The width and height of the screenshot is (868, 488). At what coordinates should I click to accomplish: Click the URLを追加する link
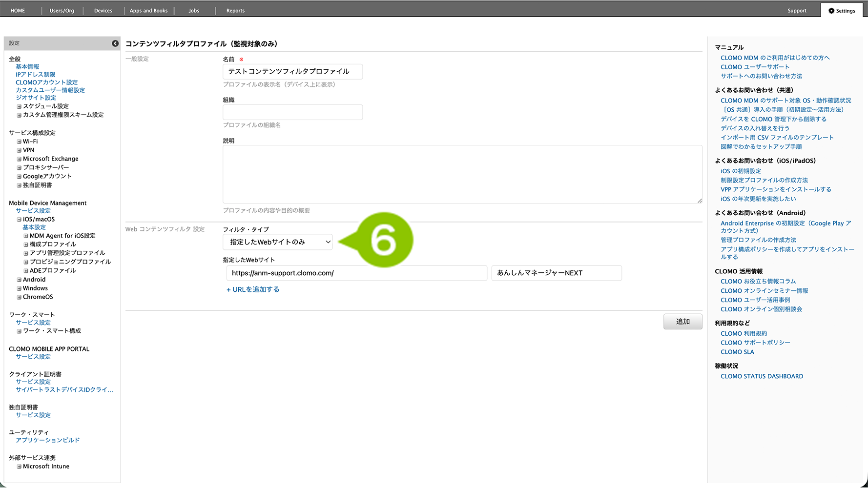click(253, 289)
